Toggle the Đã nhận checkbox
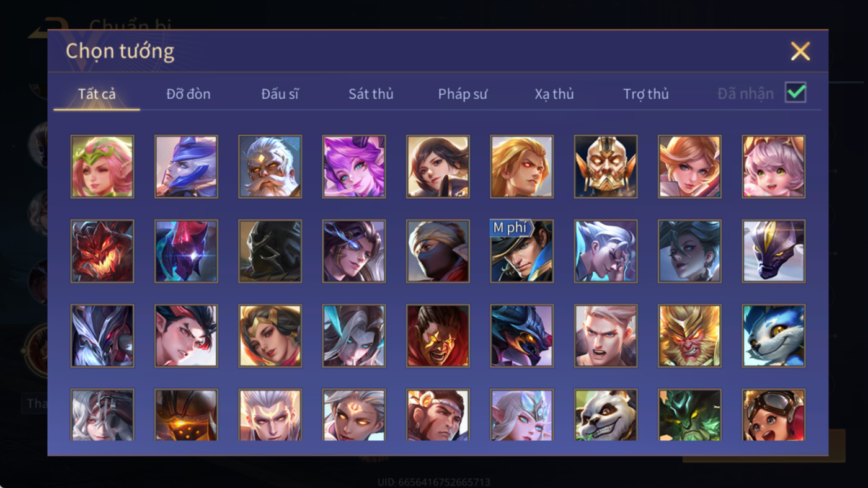This screenshot has width=868, height=488. [x=795, y=93]
